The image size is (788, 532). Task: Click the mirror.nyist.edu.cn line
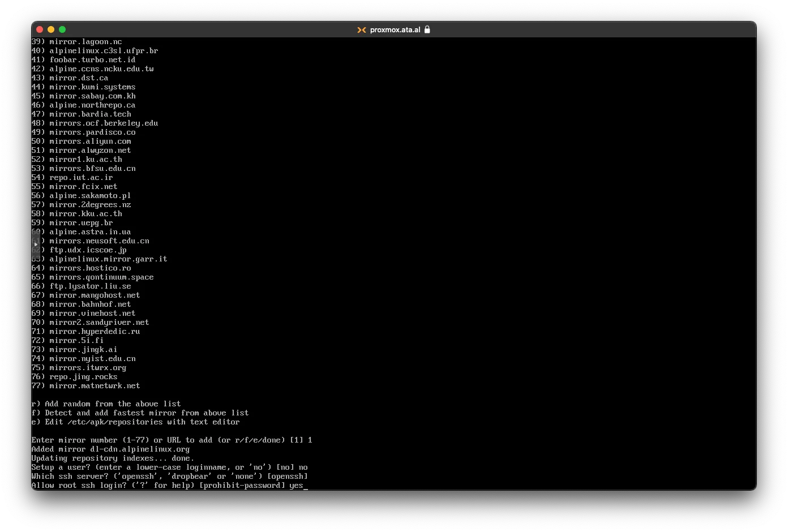pos(84,359)
